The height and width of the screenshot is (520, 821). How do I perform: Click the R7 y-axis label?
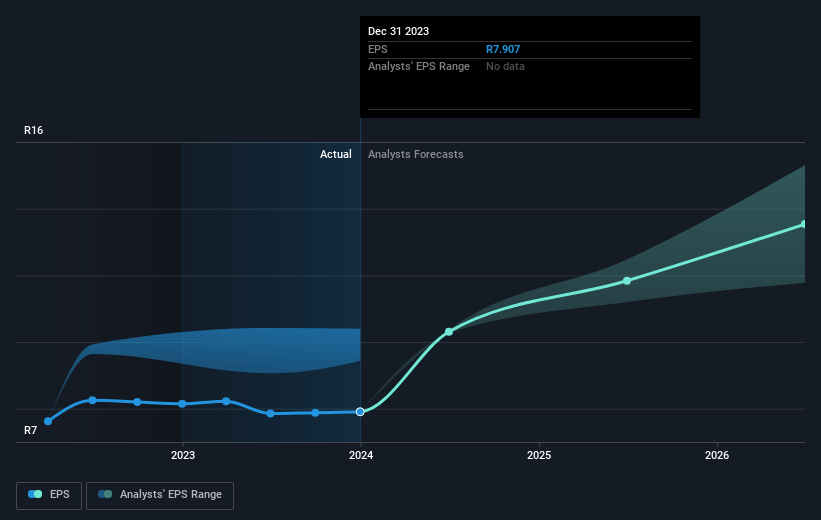click(x=30, y=430)
